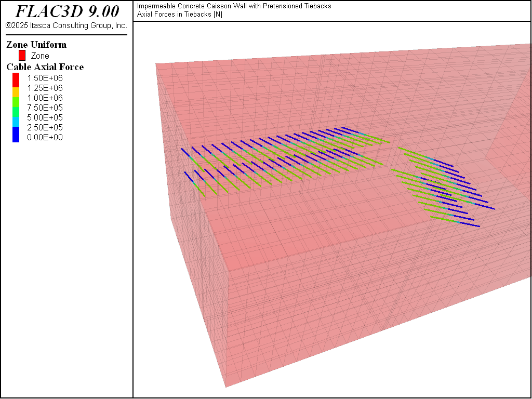Click the 'Impermeable Concrete Caisson Wall with Pretensioned Tiebacks' title
Viewport: 532px width, 399px height.
pyautogui.click(x=234, y=6)
